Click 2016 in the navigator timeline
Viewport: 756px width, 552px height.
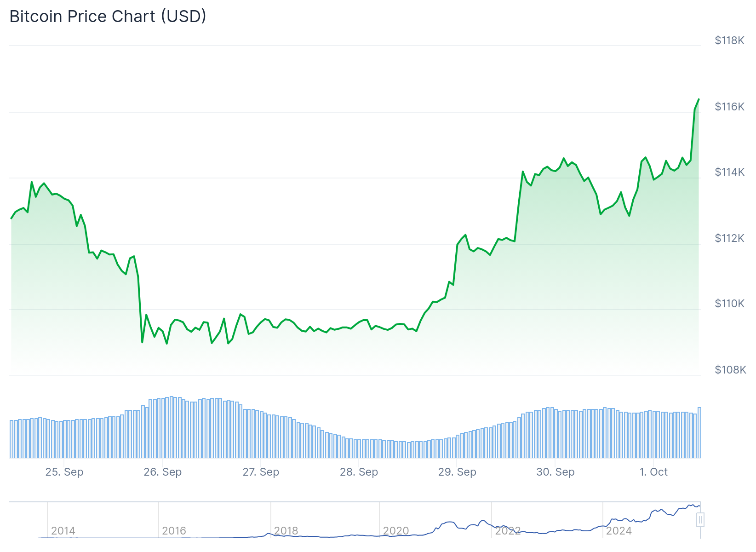pyautogui.click(x=174, y=531)
